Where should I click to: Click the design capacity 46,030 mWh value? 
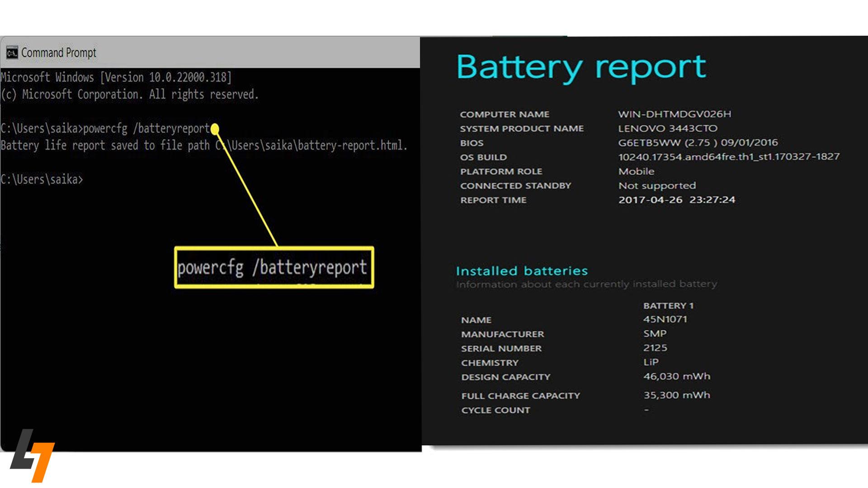click(676, 376)
